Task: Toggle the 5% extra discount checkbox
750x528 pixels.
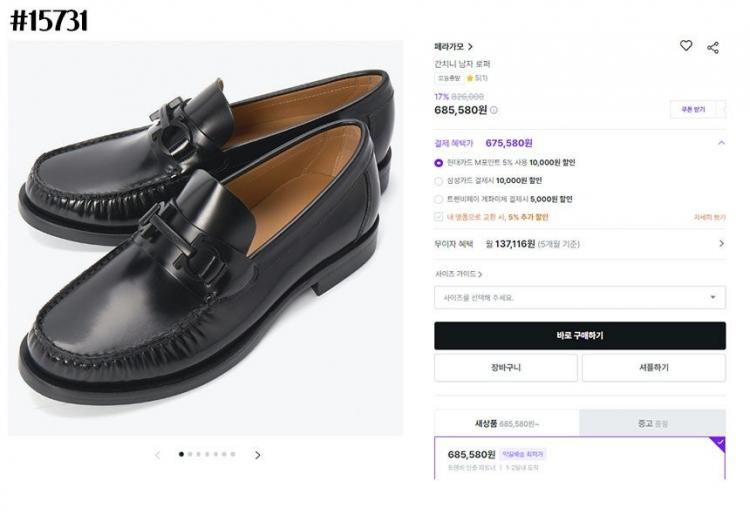Action: click(439, 217)
